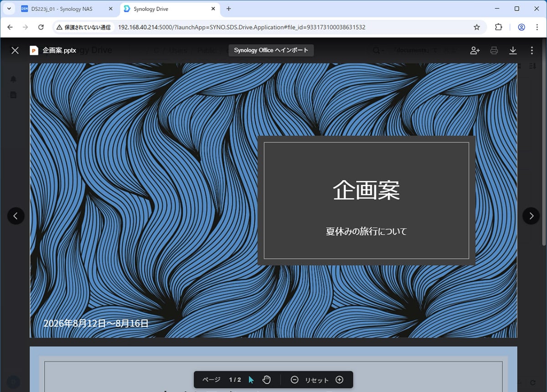Open the viewer's three-dot more options menu
This screenshot has height=392, width=547.
[x=532, y=50]
